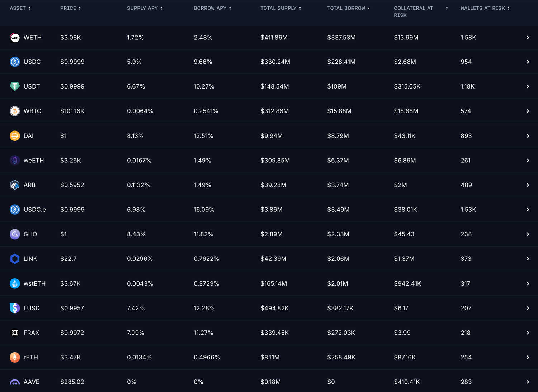Screen dimensions: 538x392
Task: Open weETH details via right chevron
Action: click(528, 161)
